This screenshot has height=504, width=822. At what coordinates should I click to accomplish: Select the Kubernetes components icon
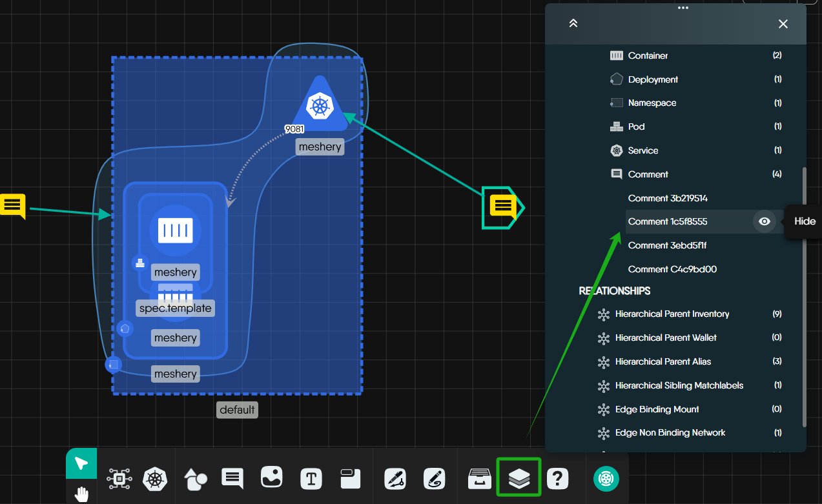(154, 479)
